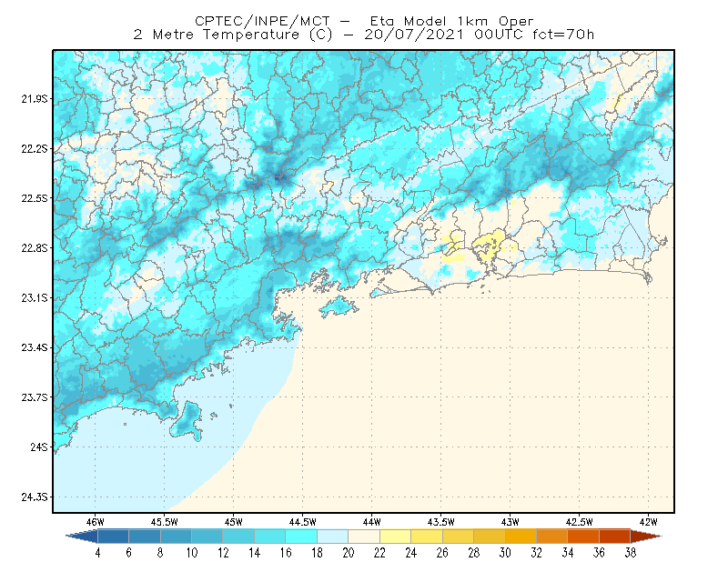728x562 pixels.
Task: Click the colorbar value label 20
Action: (349, 553)
